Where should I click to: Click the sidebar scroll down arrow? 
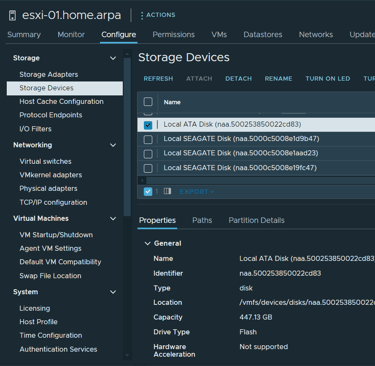pos(127,355)
